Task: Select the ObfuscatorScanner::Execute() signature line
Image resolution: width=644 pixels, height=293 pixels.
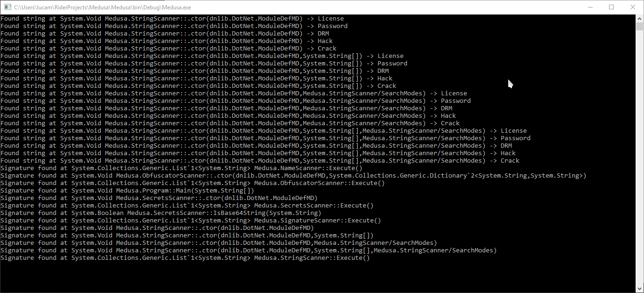Action: (192, 183)
